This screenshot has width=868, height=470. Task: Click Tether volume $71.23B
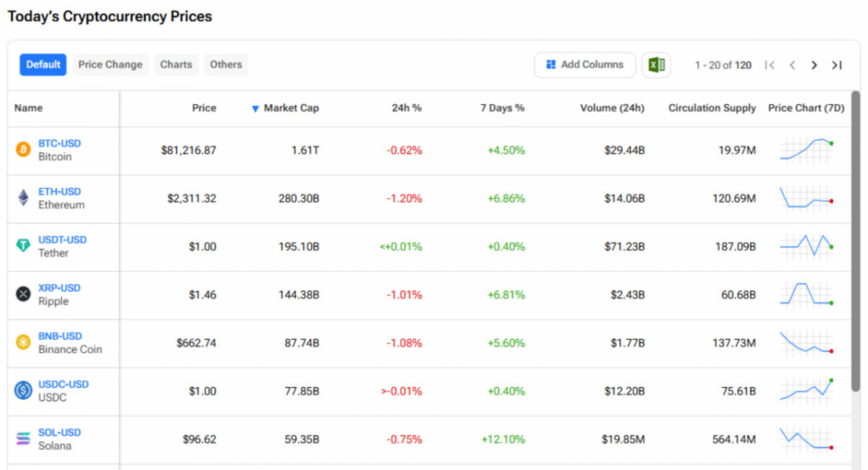pos(624,247)
